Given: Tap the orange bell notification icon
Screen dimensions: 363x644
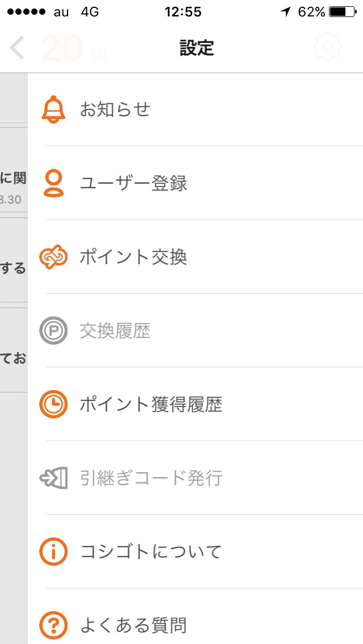Looking at the screenshot, I should (54, 109).
